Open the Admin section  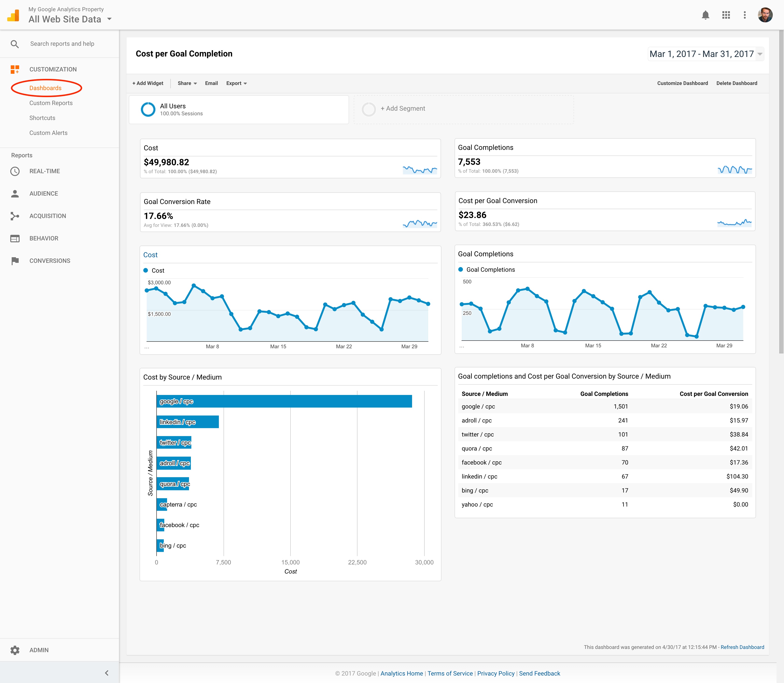coord(39,650)
